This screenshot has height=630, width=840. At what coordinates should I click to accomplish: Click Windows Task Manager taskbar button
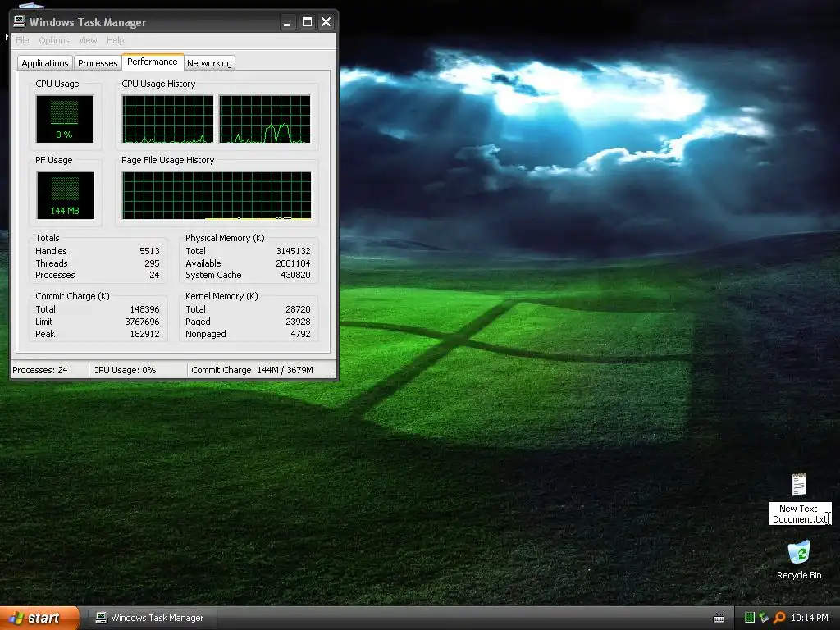[x=151, y=618]
